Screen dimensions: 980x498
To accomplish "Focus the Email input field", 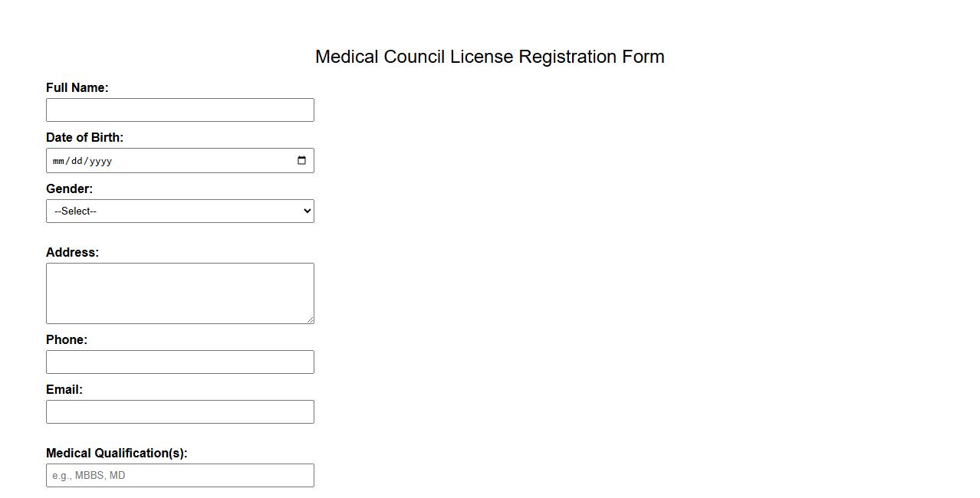I will 180,411.
